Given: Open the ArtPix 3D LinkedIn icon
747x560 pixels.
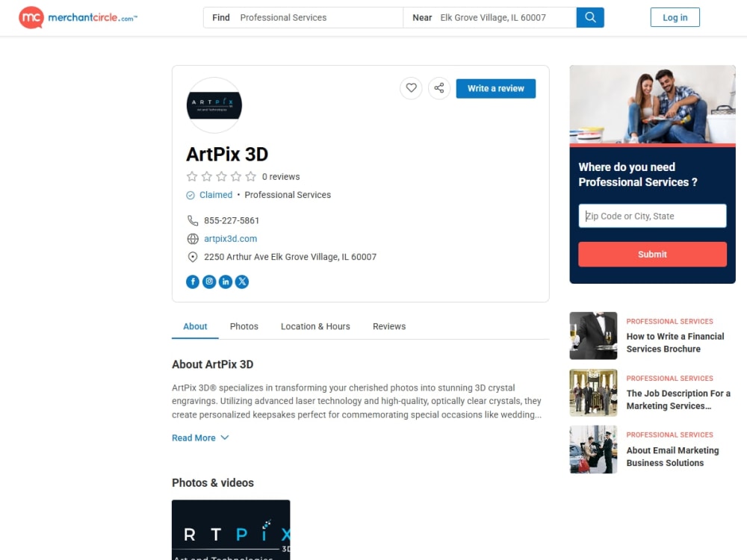Looking at the screenshot, I should 226,282.
